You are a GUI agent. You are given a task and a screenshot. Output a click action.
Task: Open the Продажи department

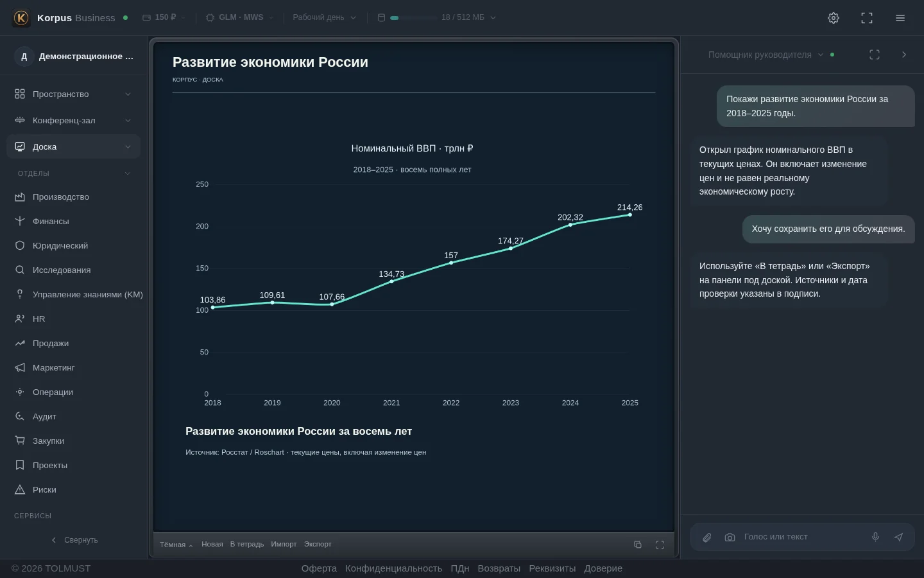point(73,344)
